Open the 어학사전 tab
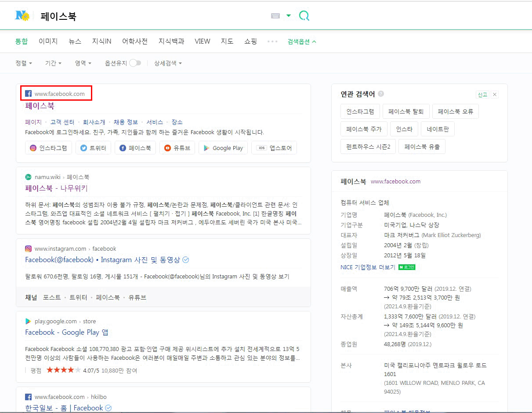This screenshot has width=532, height=413. click(135, 41)
